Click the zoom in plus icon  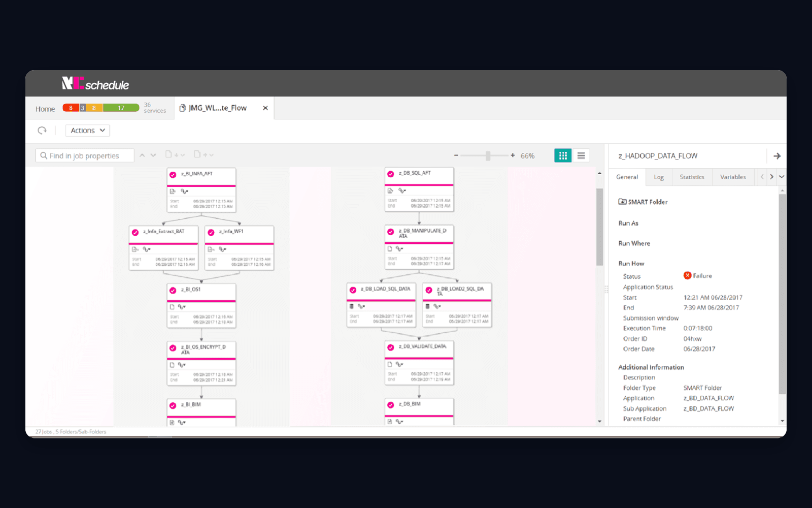(x=513, y=155)
